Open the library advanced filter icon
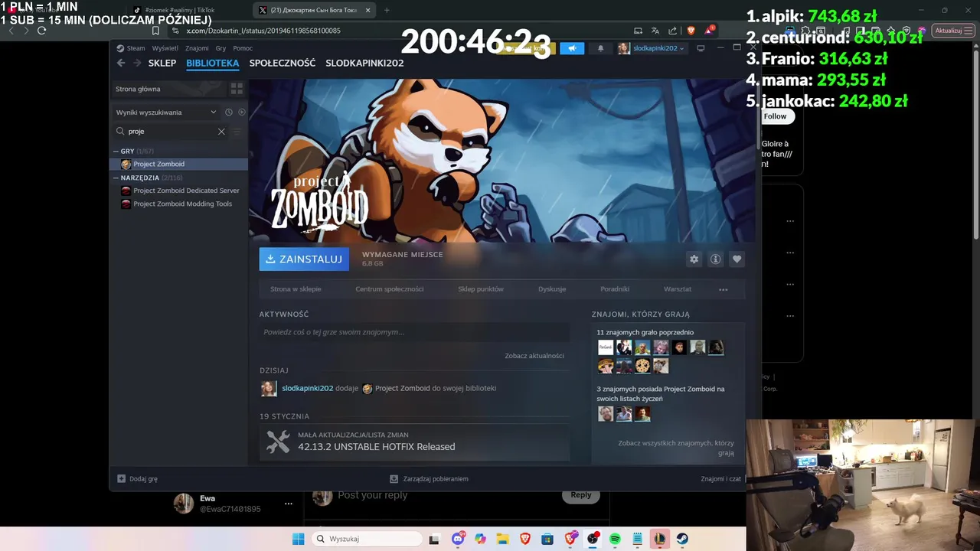Image resolution: width=980 pixels, height=551 pixels. [x=237, y=132]
